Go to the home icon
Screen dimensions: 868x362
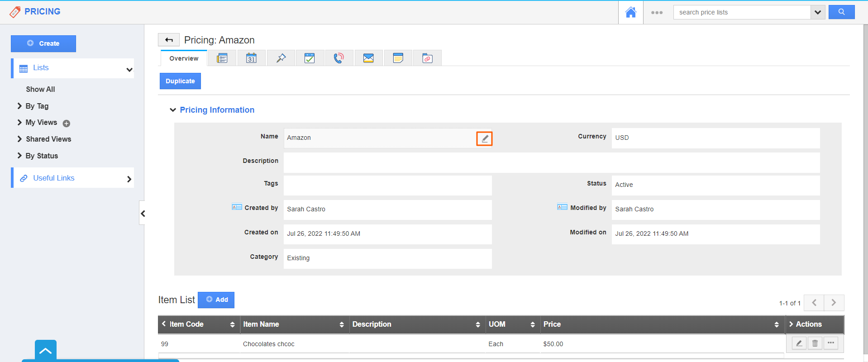point(630,12)
